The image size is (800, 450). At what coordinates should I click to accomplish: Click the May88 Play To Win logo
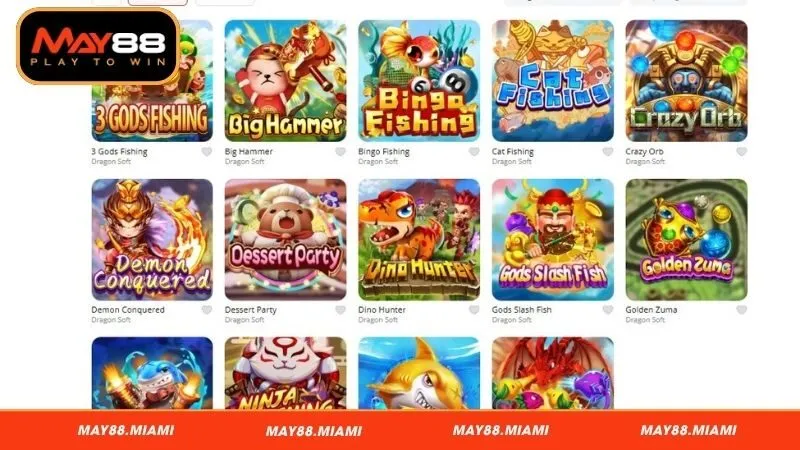coord(98,46)
